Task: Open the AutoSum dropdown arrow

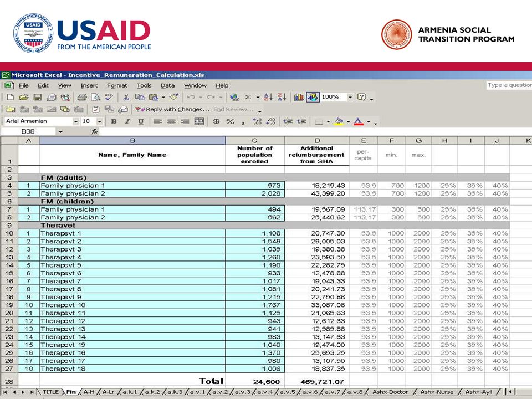Action: pyautogui.click(x=258, y=98)
